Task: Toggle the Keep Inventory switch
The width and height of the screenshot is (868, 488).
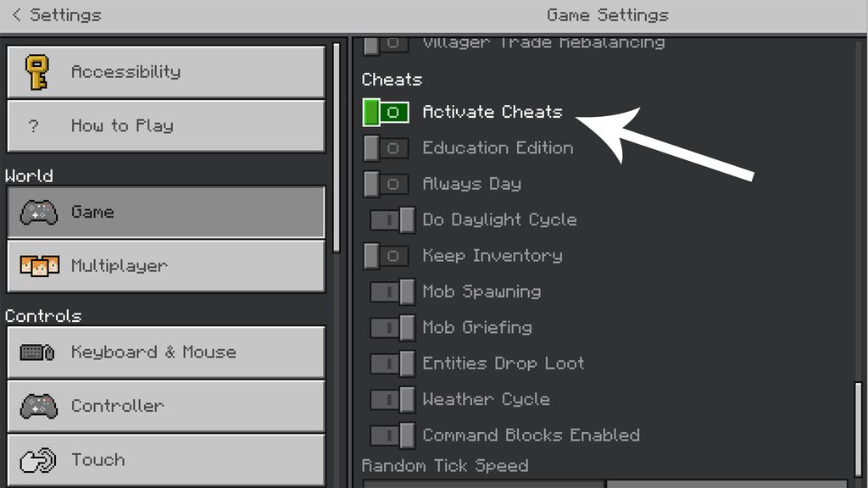Action: tap(386, 256)
